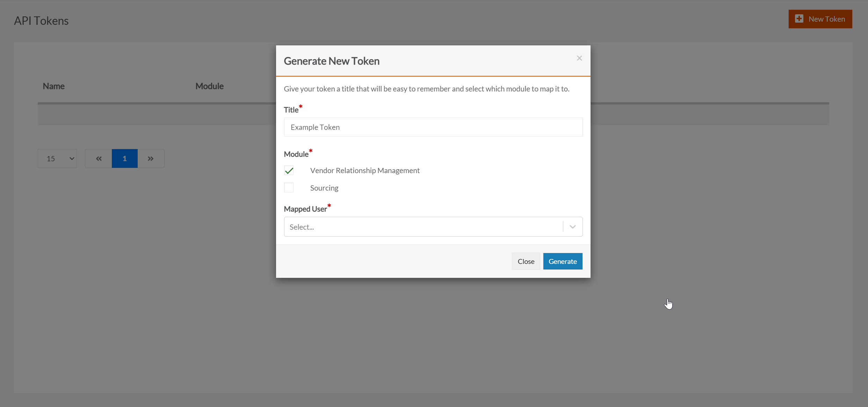Click the New Token button text

(826, 19)
